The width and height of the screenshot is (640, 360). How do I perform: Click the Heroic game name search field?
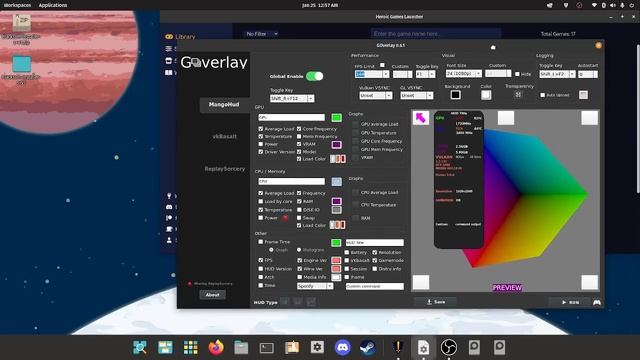coord(436,33)
